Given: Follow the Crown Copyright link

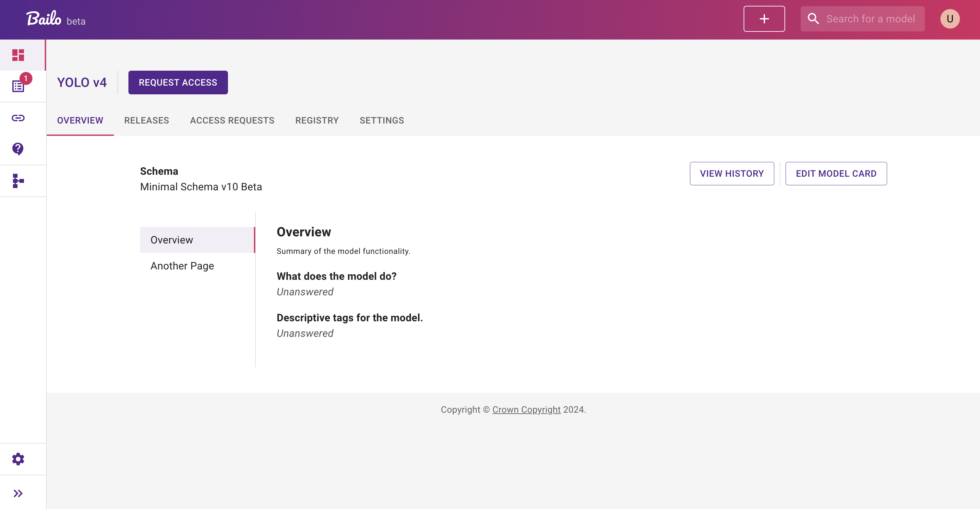Looking at the screenshot, I should click(x=527, y=409).
